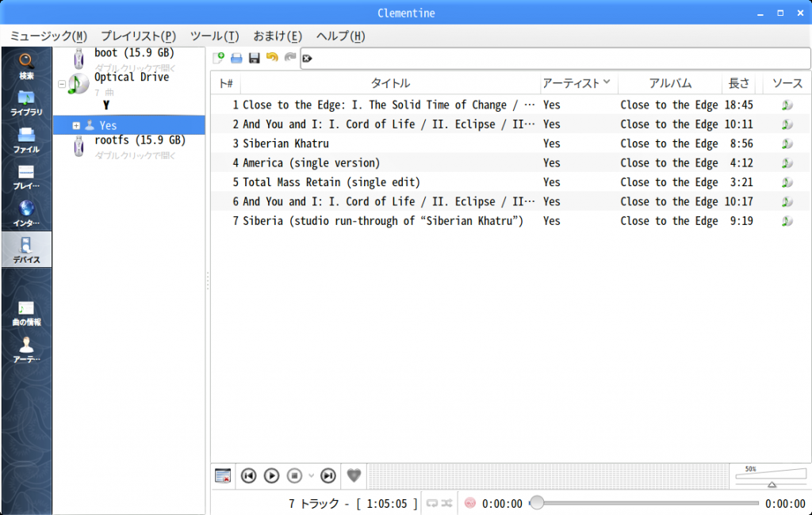This screenshot has width=812, height=515.
Task: Sort by the 長さ column header
Action: point(739,83)
